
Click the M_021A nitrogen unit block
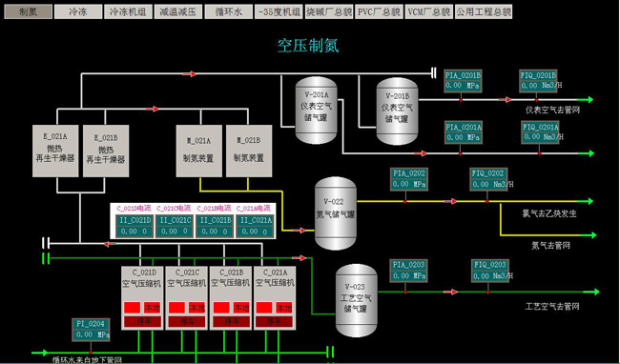tap(198, 151)
